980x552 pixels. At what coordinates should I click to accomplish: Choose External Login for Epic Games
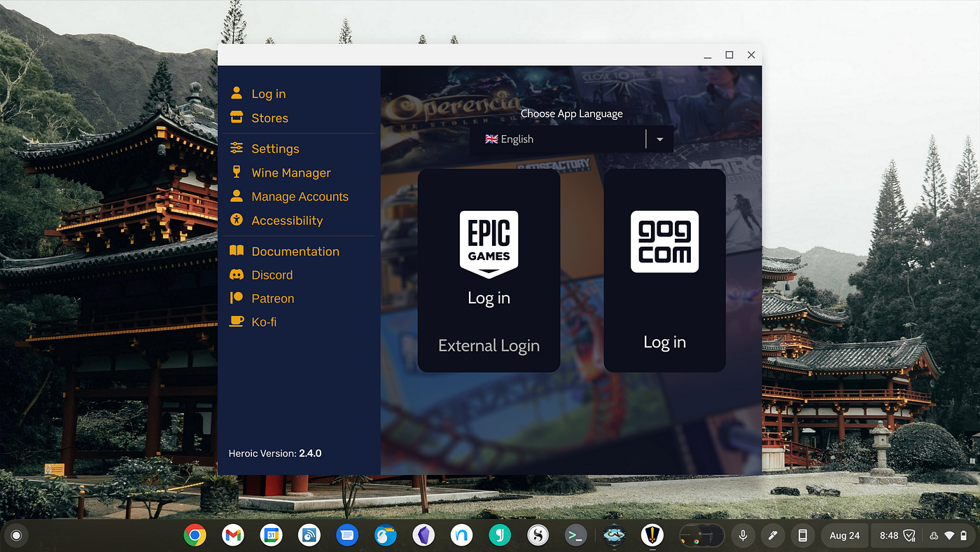489,345
